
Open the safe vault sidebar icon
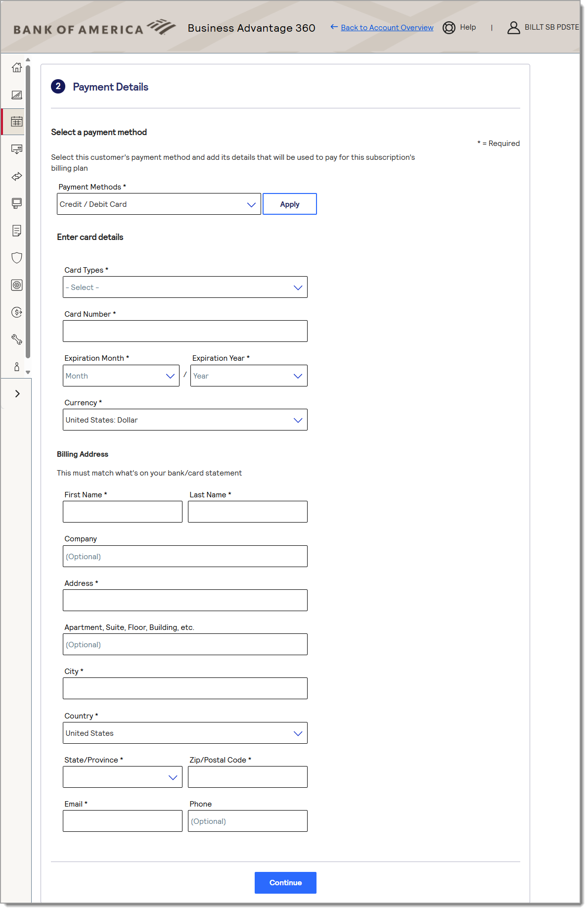17,285
